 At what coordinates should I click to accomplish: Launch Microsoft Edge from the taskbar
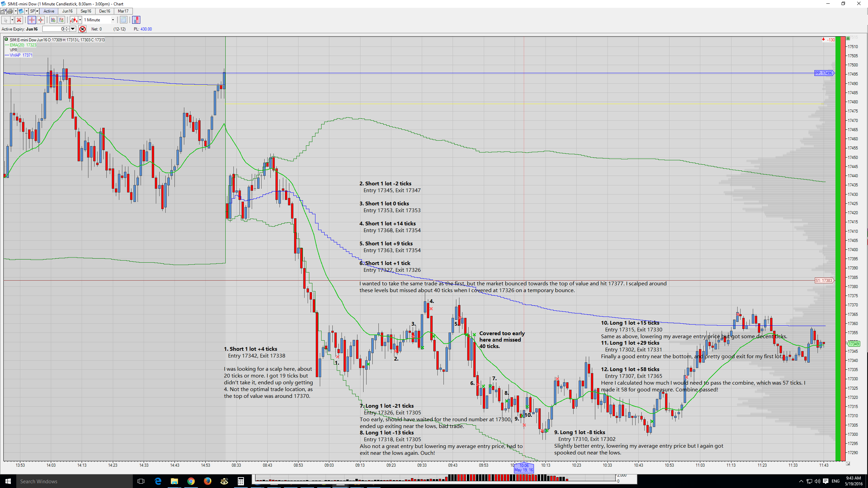pyautogui.click(x=158, y=481)
